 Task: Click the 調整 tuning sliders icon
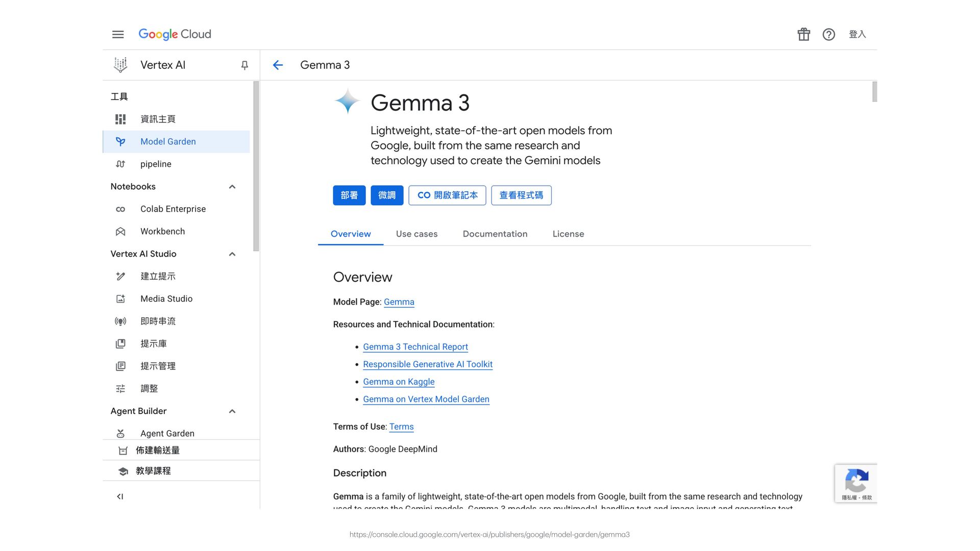[x=120, y=389]
